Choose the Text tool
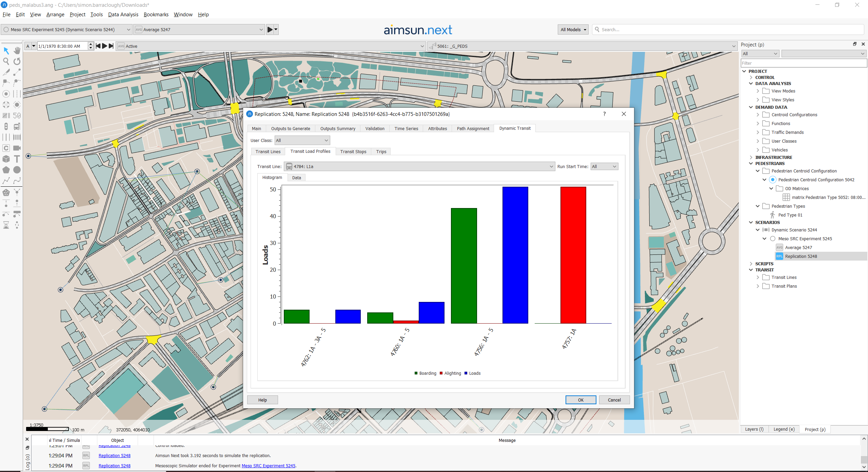 coord(17,159)
